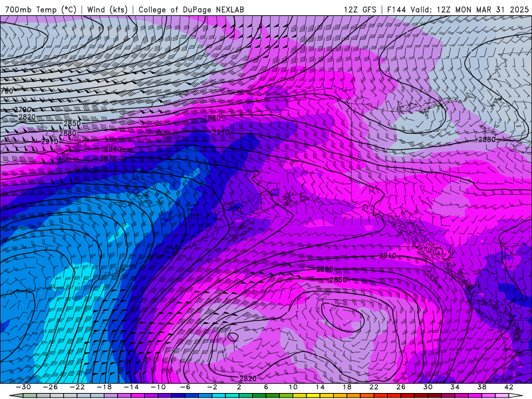
Task: Click the "18" color scale value
Action: [346, 387]
